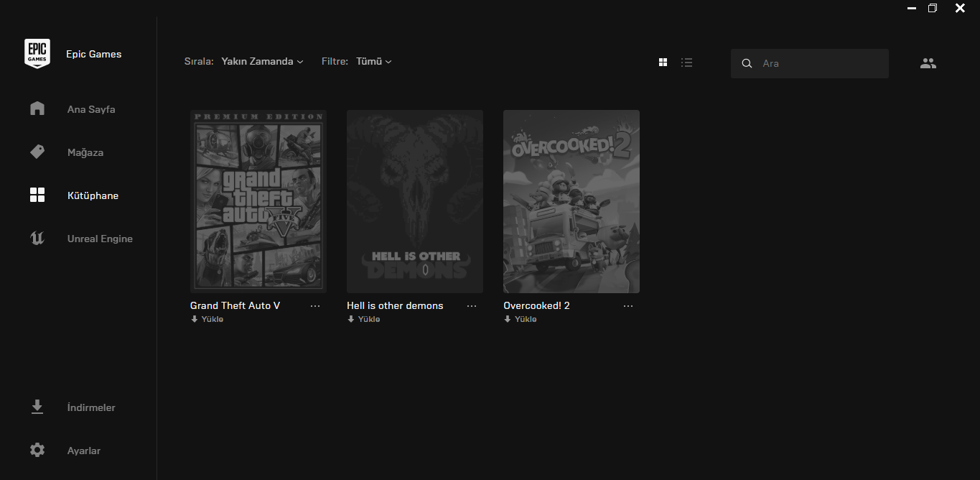The height and width of the screenshot is (480, 980).
Task: Click the Hell is other demons title
Action: 395,305
